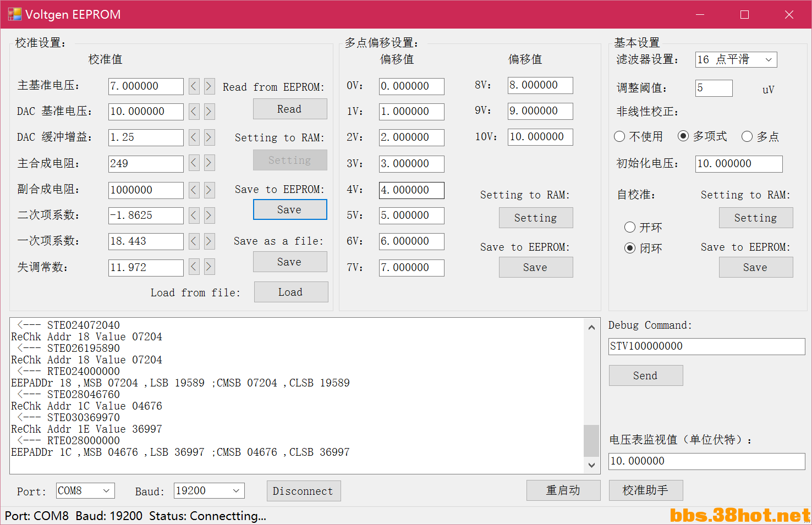This screenshot has width=812, height=525.
Task: Focus the 10V offset field
Action: [x=540, y=137]
